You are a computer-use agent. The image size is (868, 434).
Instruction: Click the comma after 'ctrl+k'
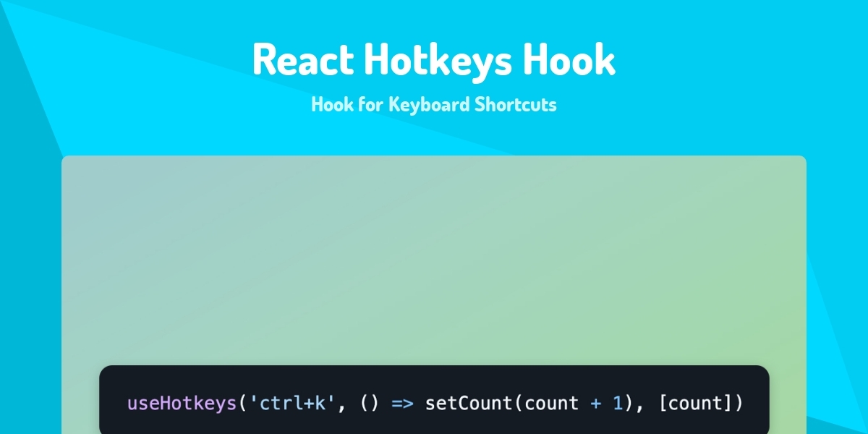pos(341,405)
